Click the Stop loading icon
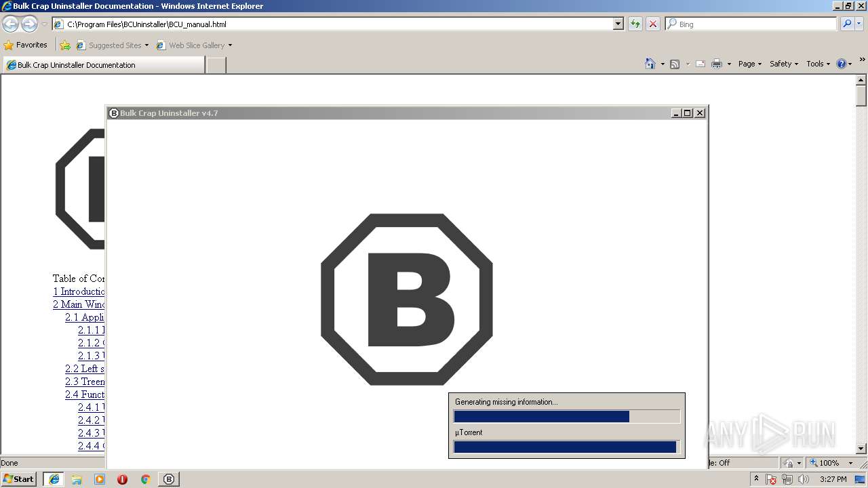868x488 pixels. (653, 24)
